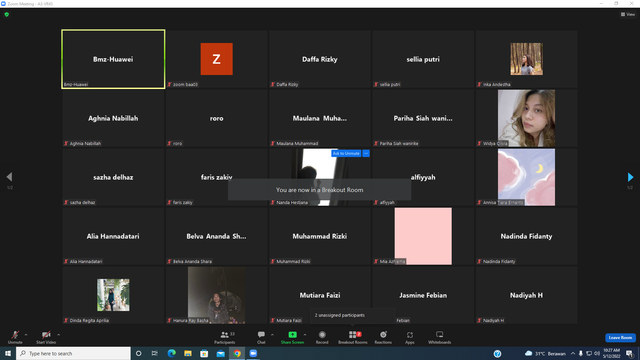Click the sellia putri participant tile
Image resolution: width=640 pixels, height=360 pixels.
point(423,59)
